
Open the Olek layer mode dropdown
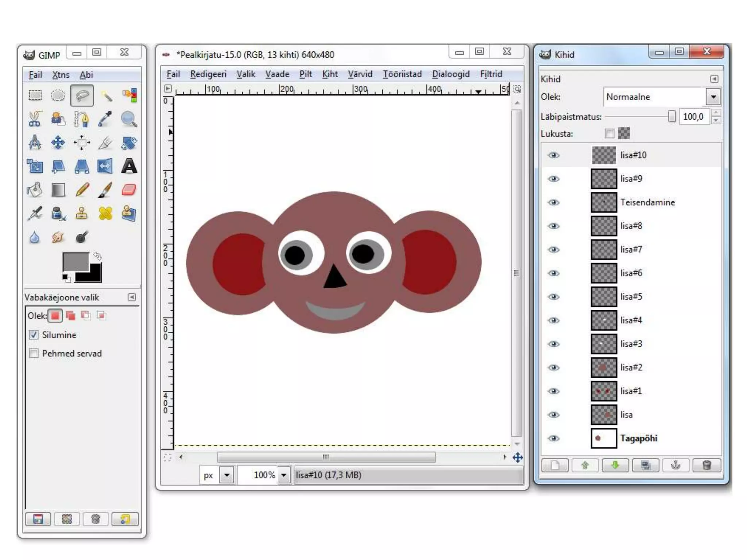713,97
